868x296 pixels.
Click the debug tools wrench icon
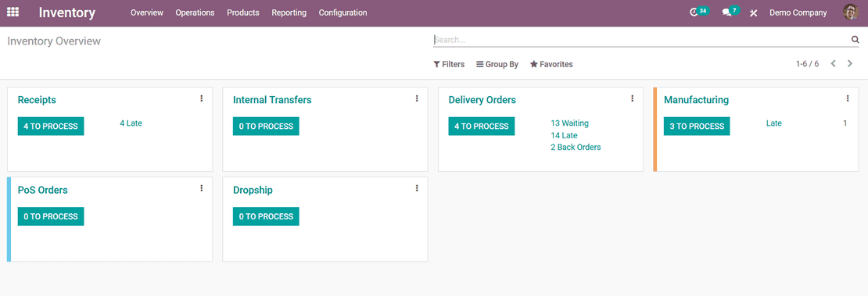tap(753, 12)
